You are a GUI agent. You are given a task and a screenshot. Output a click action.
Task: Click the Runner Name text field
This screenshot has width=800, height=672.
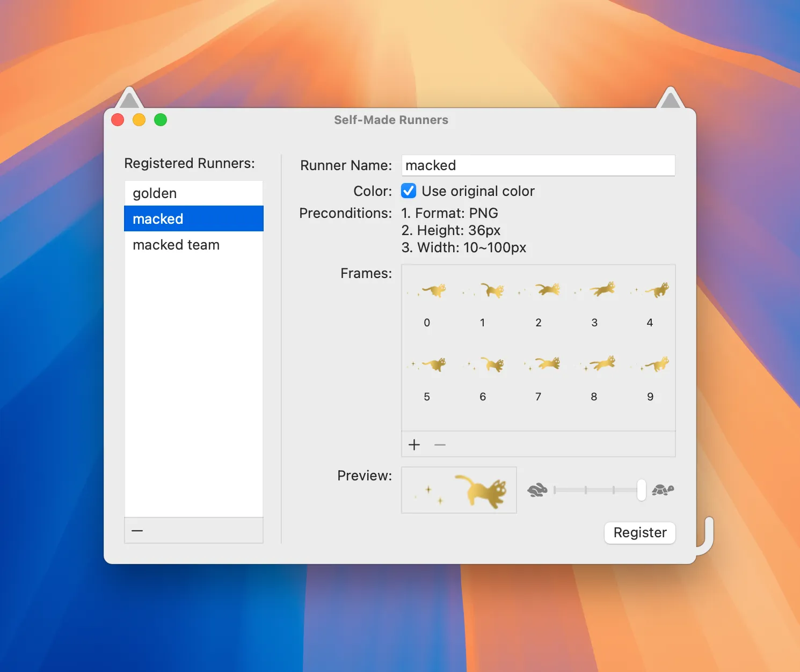pos(538,165)
